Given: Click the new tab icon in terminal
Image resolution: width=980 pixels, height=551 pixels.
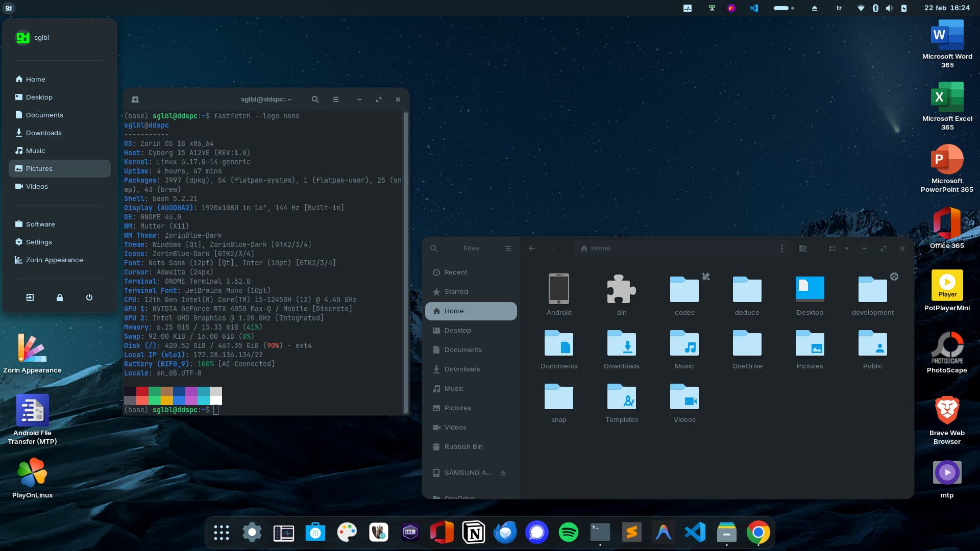Looking at the screenshot, I should click(135, 99).
